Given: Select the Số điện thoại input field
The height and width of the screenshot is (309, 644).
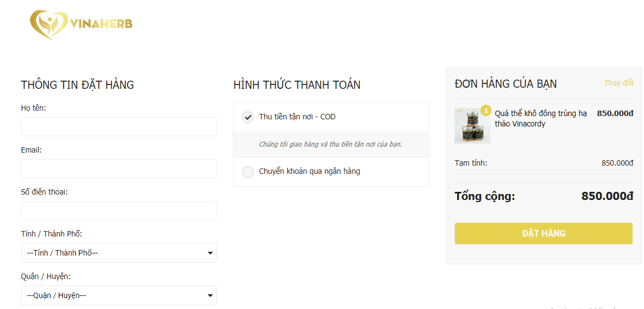Looking at the screenshot, I should tap(119, 210).
